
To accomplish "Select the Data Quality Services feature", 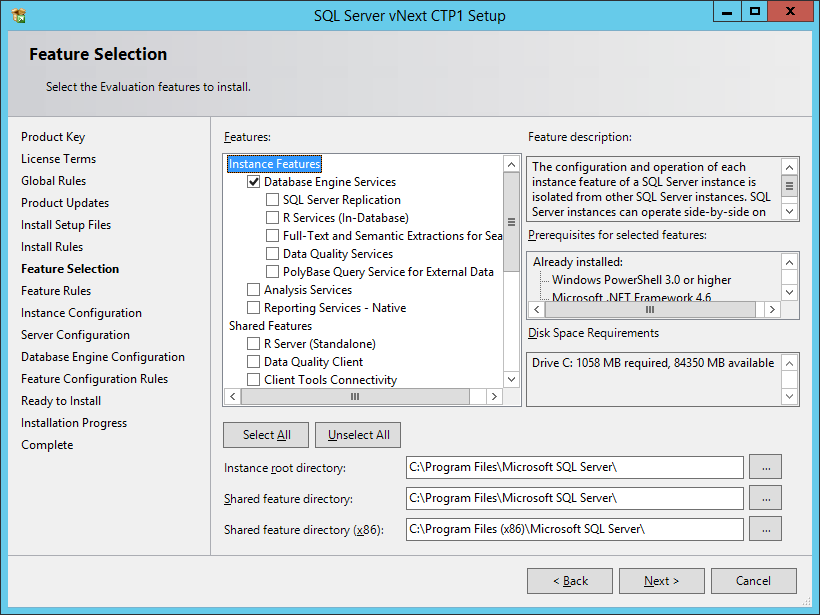I will (270, 253).
